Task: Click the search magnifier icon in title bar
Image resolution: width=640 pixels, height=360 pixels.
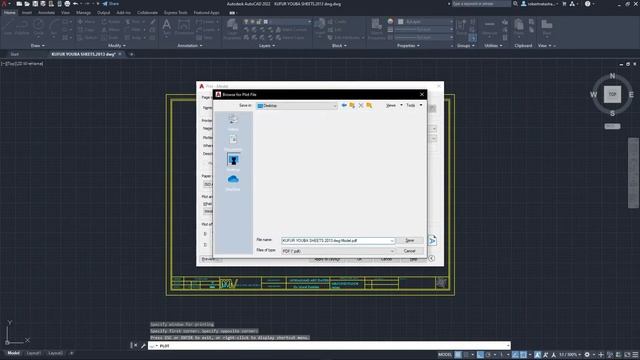Action: pyautogui.click(x=516, y=4)
